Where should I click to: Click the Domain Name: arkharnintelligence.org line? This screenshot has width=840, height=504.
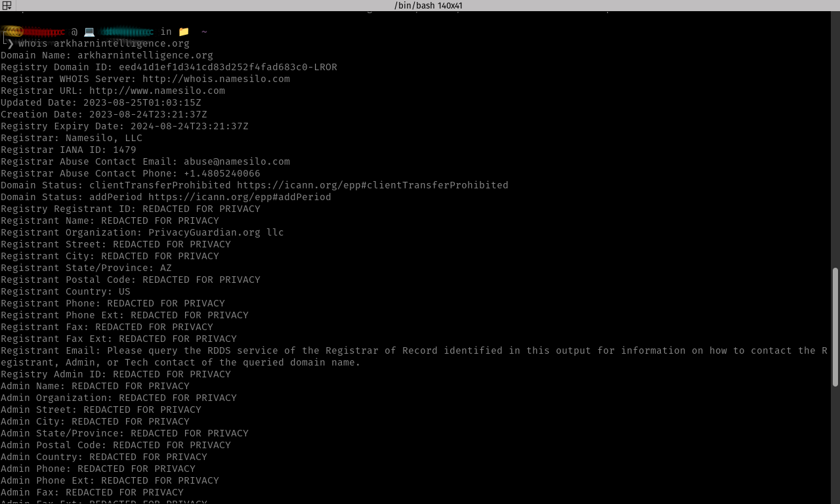pyautogui.click(x=107, y=55)
